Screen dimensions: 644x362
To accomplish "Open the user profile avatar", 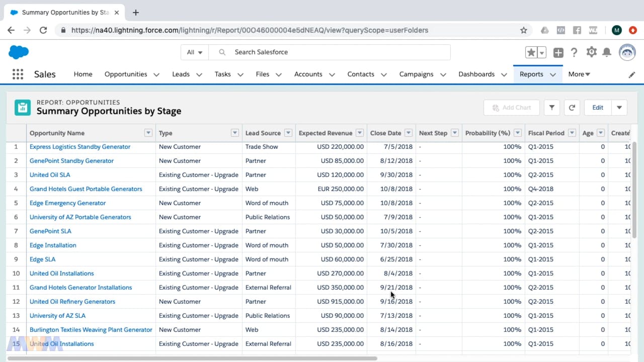I will (627, 52).
